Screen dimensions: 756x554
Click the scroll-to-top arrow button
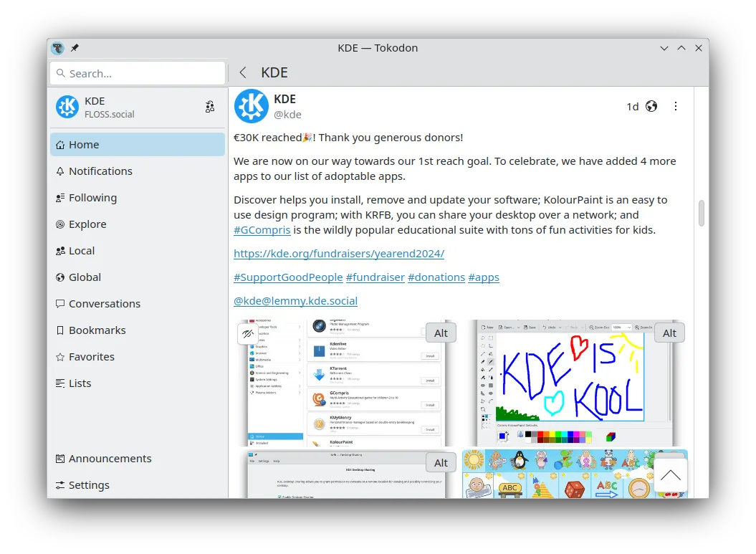670,475
